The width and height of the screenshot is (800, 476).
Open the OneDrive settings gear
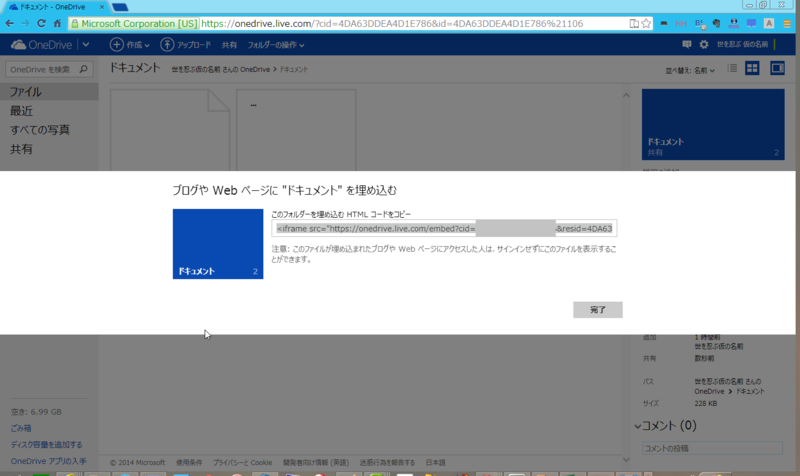point(704,44)
